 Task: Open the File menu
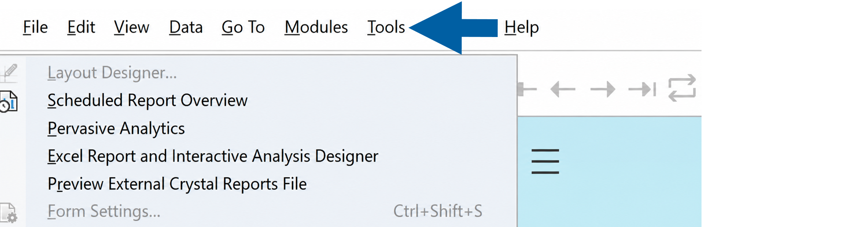(x=35, y=27)
